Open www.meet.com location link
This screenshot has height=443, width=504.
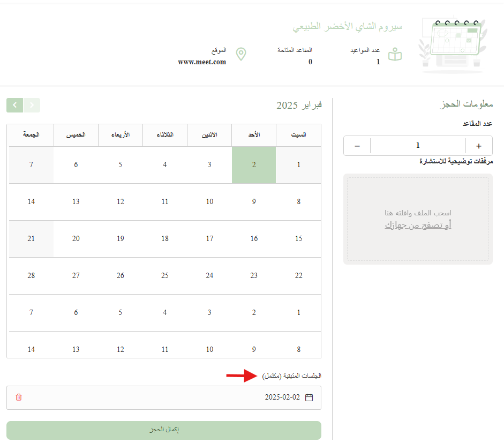pyautogui.click(x=202, y=62)
